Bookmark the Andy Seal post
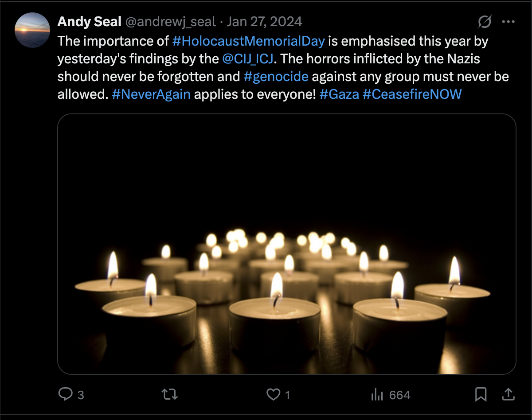 (x=481, y=394)
